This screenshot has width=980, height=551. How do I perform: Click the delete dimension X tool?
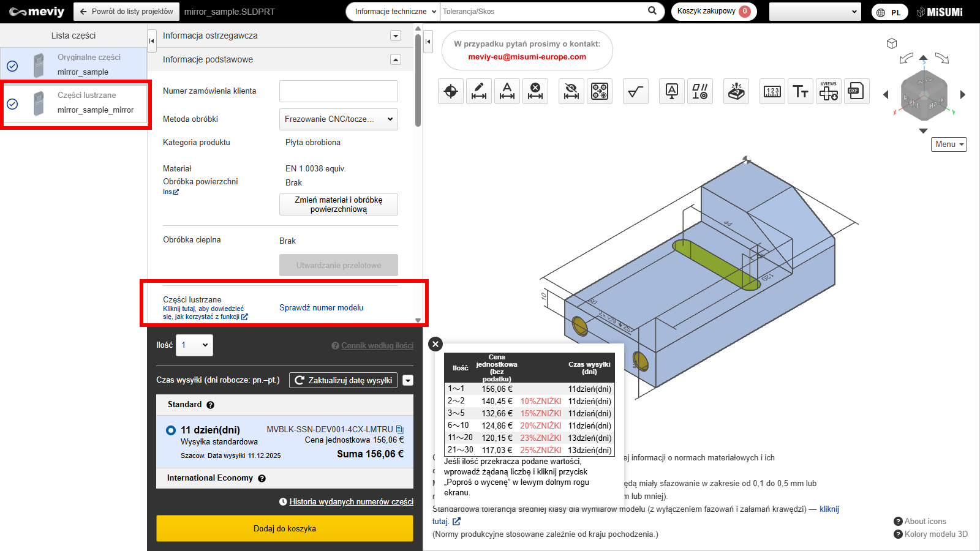(x=535, y=92)
